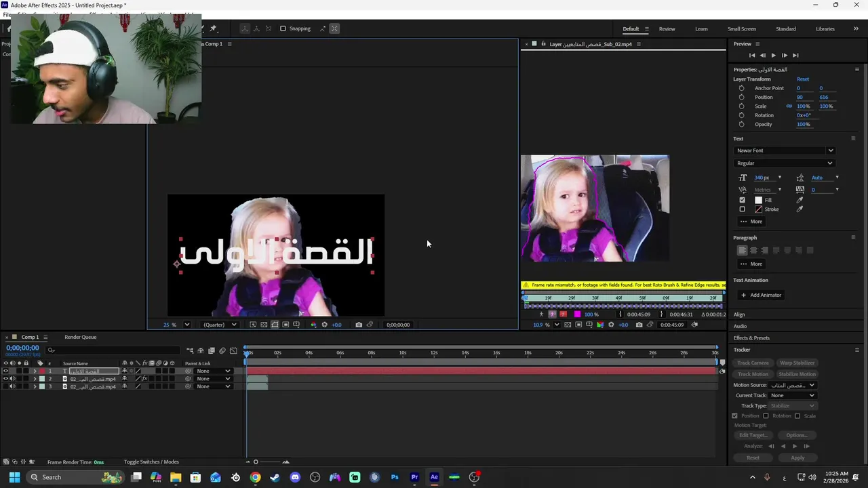Screen dimensions: 868x488
Task: Open composition mini-flowchart in timeline
Action: (190, 350)
